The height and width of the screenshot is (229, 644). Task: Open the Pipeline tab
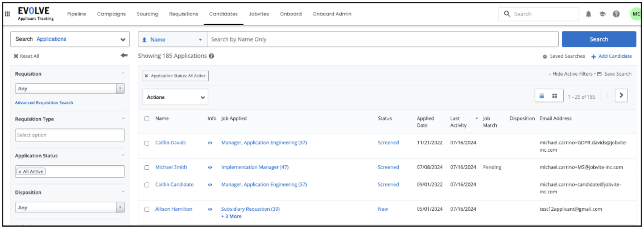coord(77,14)
